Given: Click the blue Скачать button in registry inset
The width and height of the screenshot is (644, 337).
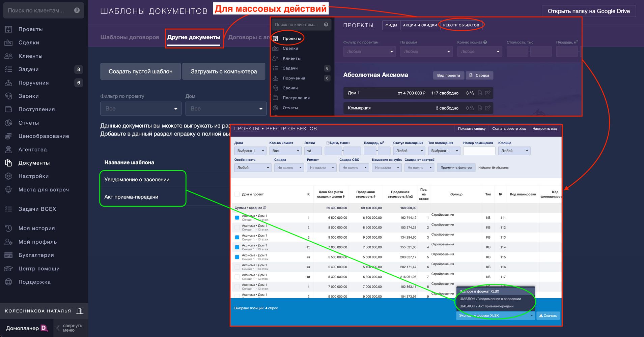Looking at the screenshot, I should click(548, 316).
